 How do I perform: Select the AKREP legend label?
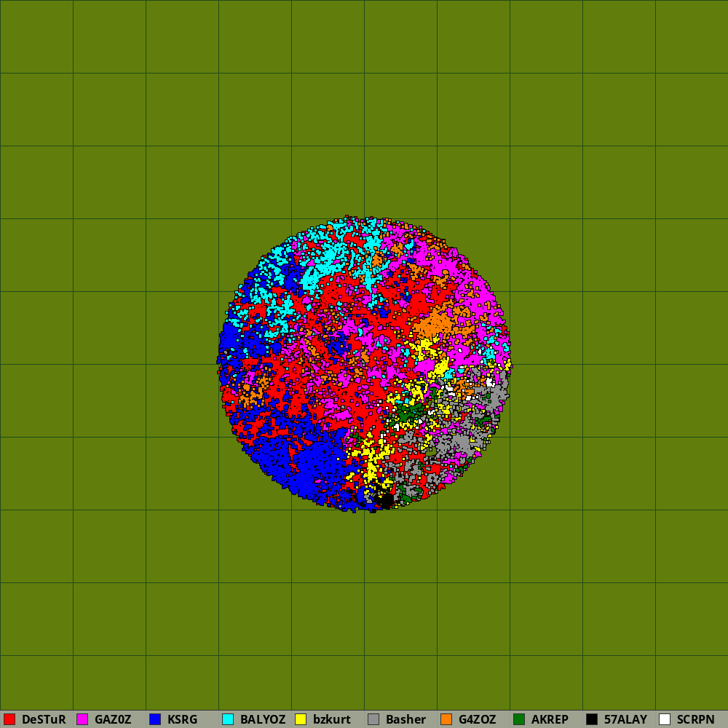pos(550,719)
